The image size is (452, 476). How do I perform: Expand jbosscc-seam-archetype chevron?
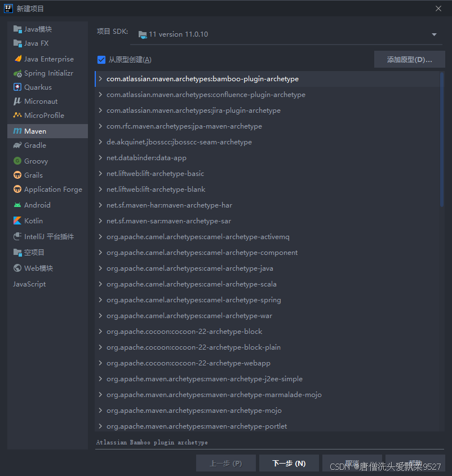pos(100,142)
